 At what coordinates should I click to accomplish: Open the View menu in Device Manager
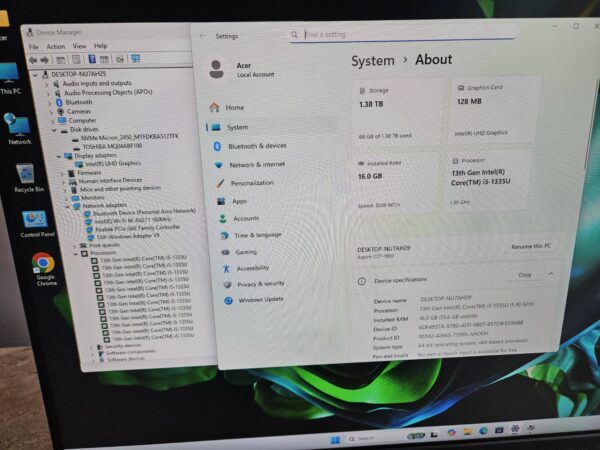coord(79,46)
